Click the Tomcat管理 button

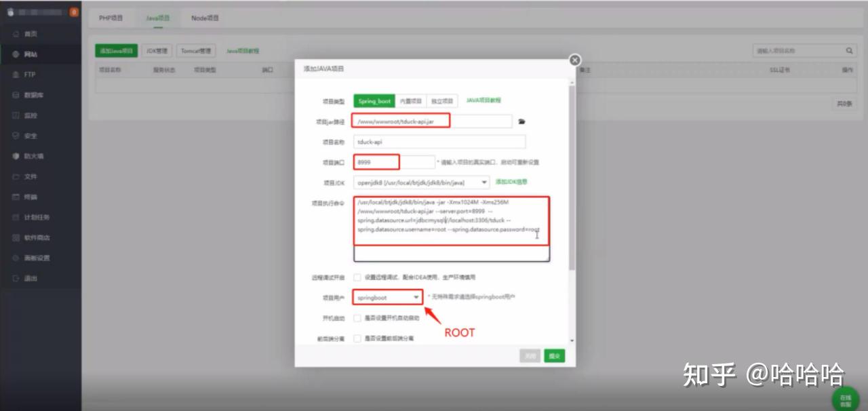197,51
